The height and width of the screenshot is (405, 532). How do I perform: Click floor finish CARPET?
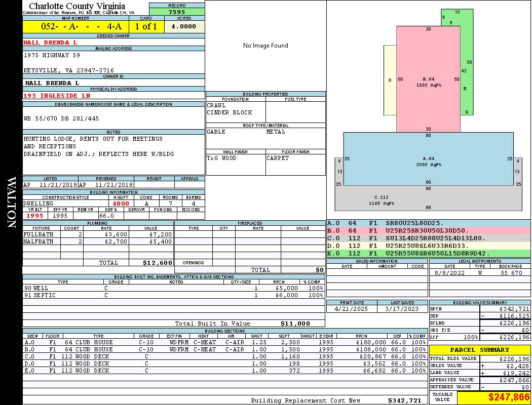(x=278, y=158)
